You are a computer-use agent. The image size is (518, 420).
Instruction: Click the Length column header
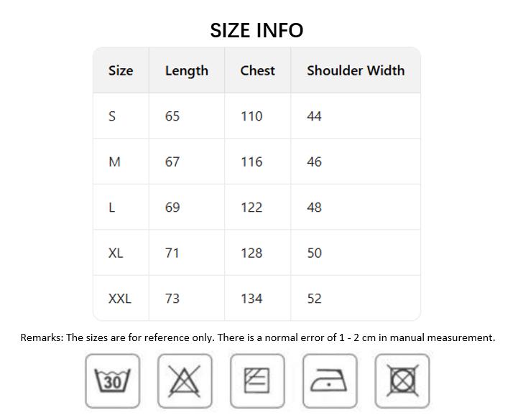(187, 70)
